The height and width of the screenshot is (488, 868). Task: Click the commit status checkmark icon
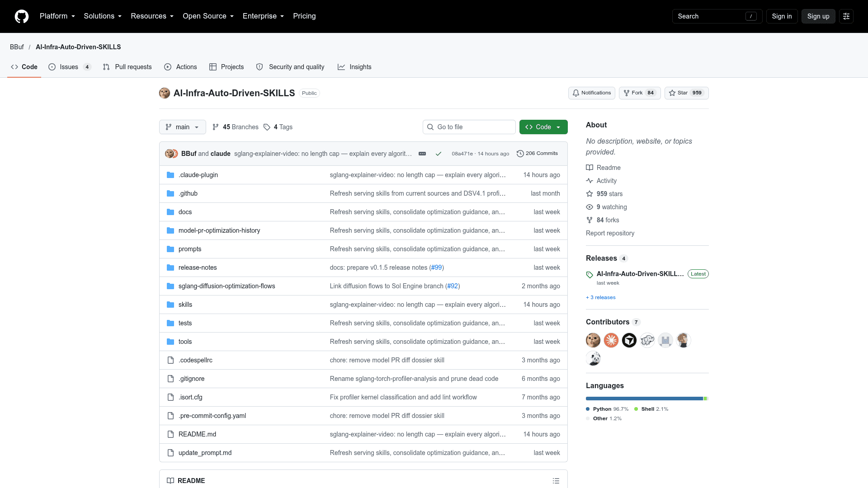pos(439,154)
